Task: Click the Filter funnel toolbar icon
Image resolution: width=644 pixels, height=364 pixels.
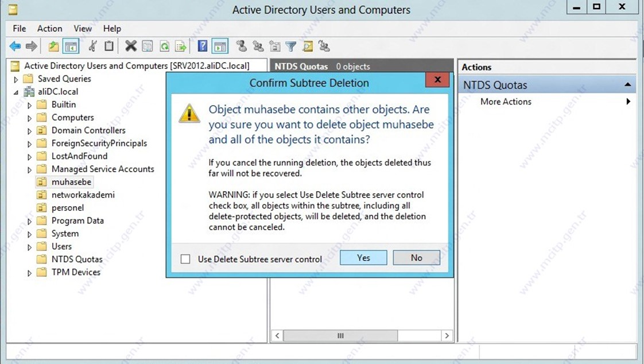Action: tap(291, 47)
